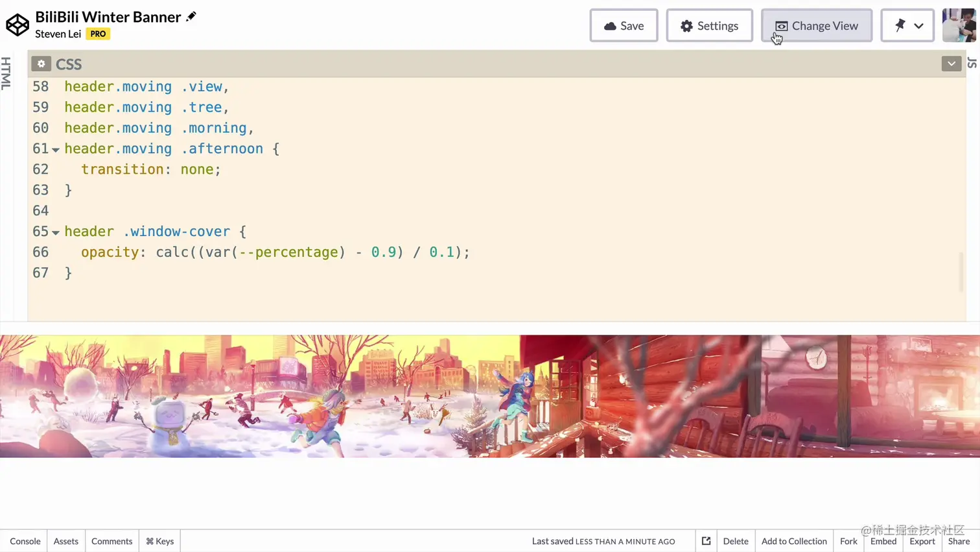Switch to the JS editor tab

972,63
